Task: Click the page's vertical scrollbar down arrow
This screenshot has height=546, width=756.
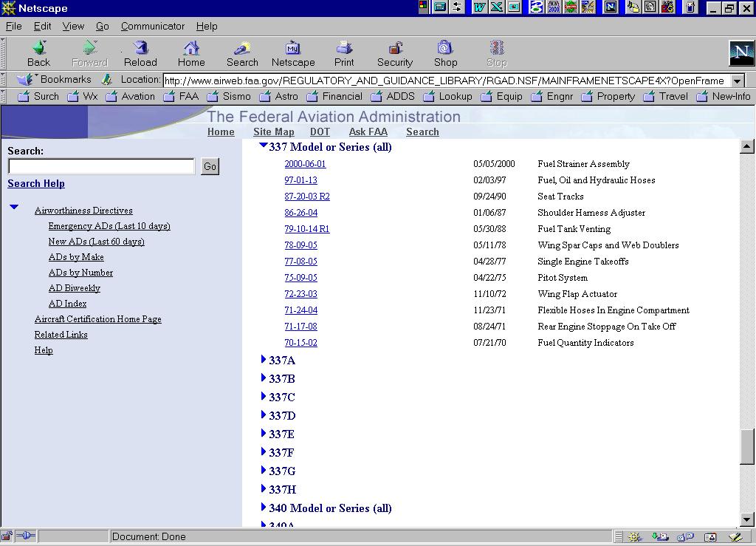Action: [747, 519]
